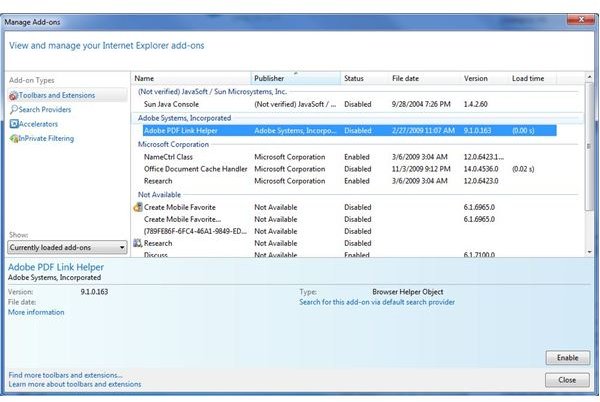This screenshot has height=402, width=600.
Task: Click version 1.4.2.60 of Sun Java Console
Action: point(476,104)
